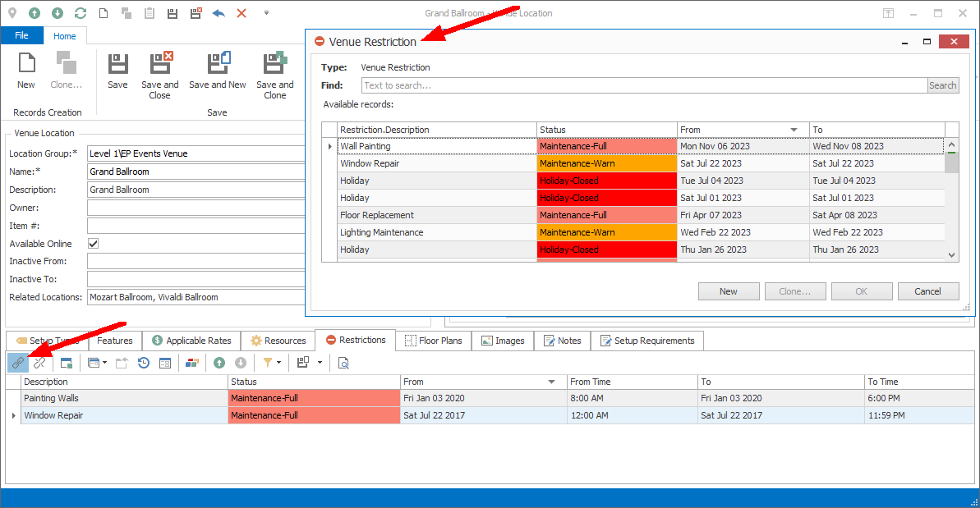Switch to the Features tab
980x508 pixels.
tap(114, 341)
